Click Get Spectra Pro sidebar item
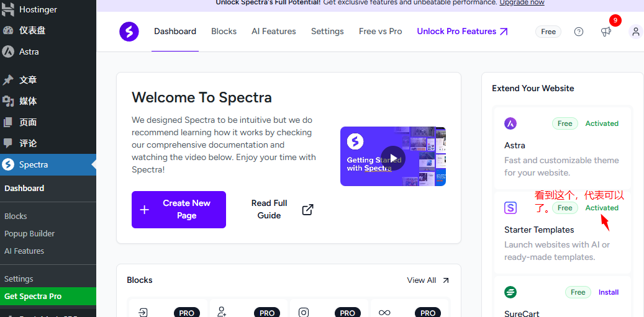The image size is (644, 317). pos(33,297)
